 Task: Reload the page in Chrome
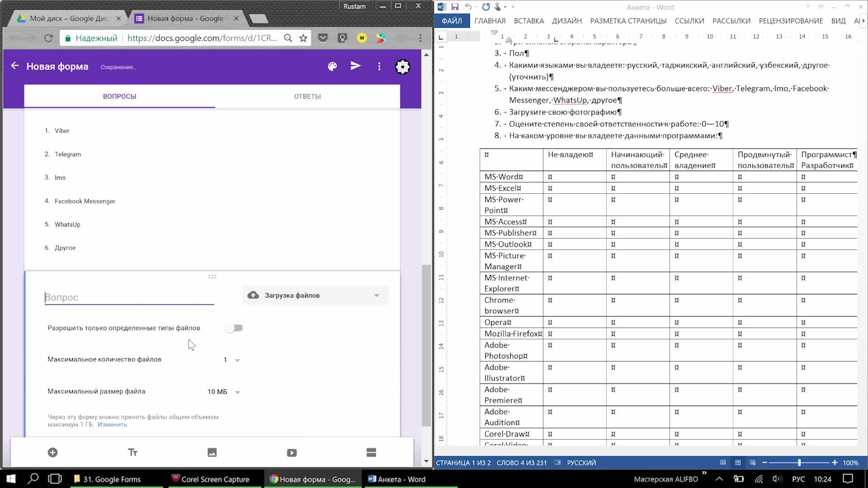[x=48, y=38]
